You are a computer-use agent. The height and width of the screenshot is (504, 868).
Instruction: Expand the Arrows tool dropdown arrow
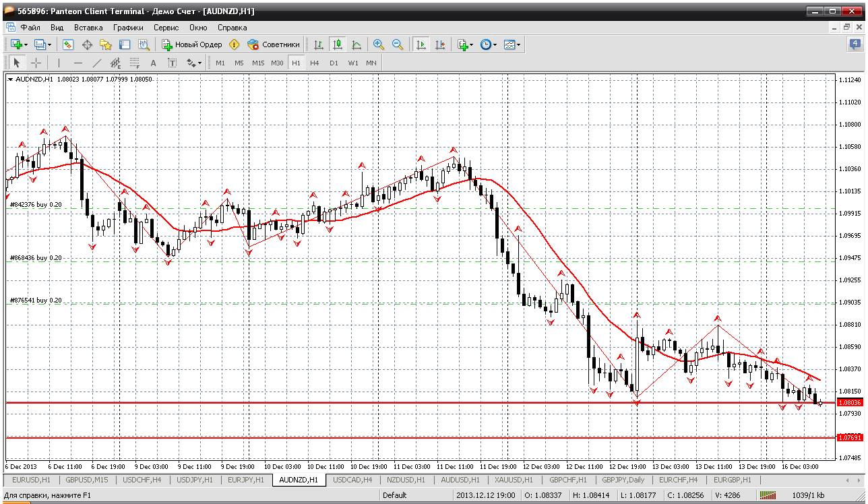pyautogui.click(x=199, y=63)
